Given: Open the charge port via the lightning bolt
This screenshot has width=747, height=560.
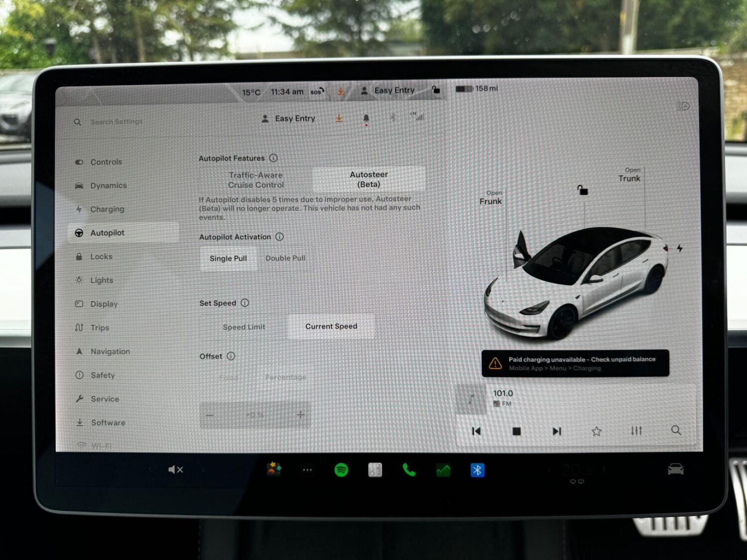Looking at the screenshot, I should pyautogui.click(x=679, y=248).
